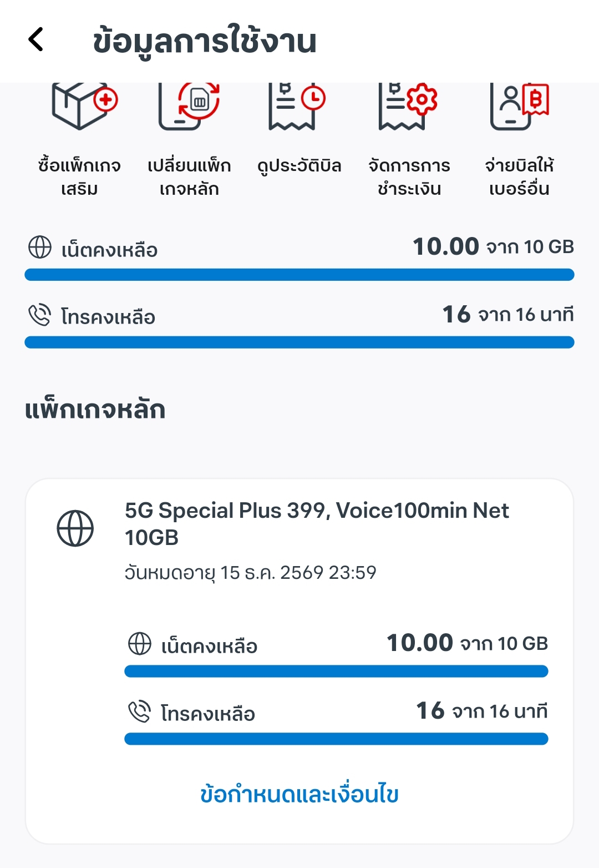Tap the phone icon inside the package card

pyautogui.click(x=139, y=711)
